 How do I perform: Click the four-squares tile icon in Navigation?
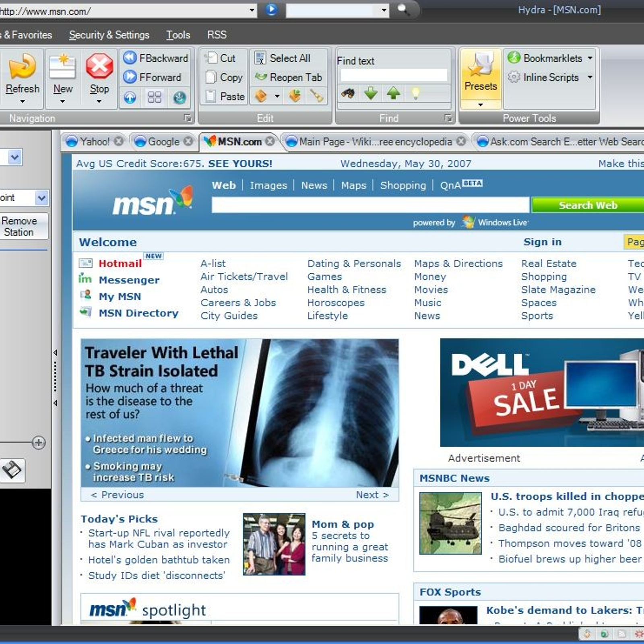[155, 97]
